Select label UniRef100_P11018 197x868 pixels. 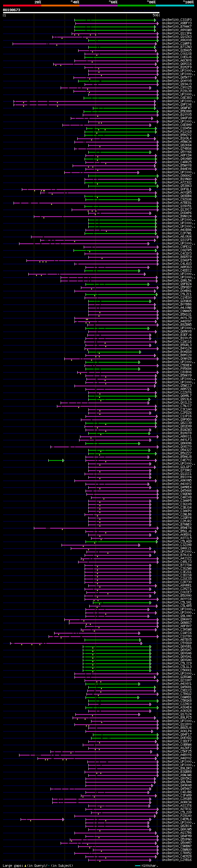coord(177,132)
